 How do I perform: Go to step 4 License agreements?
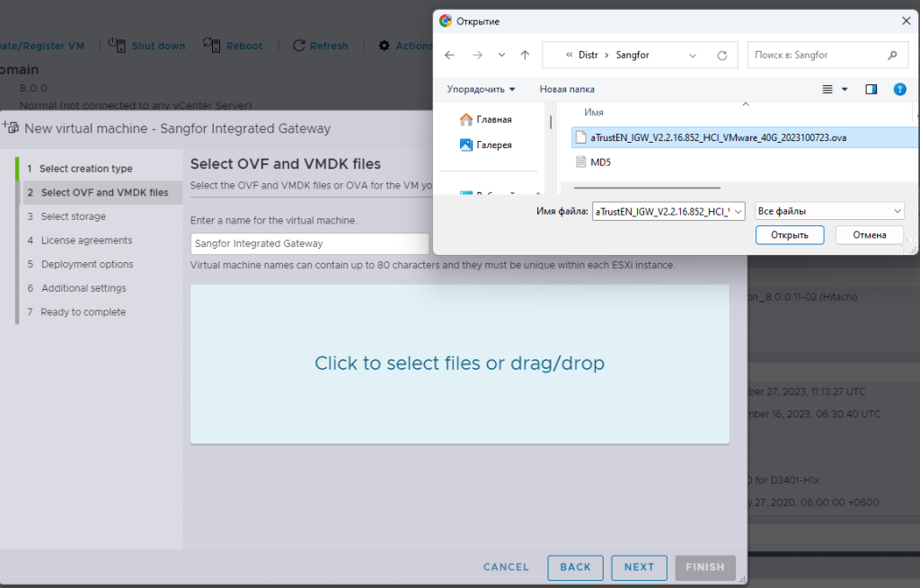click(x=80, y=241)
